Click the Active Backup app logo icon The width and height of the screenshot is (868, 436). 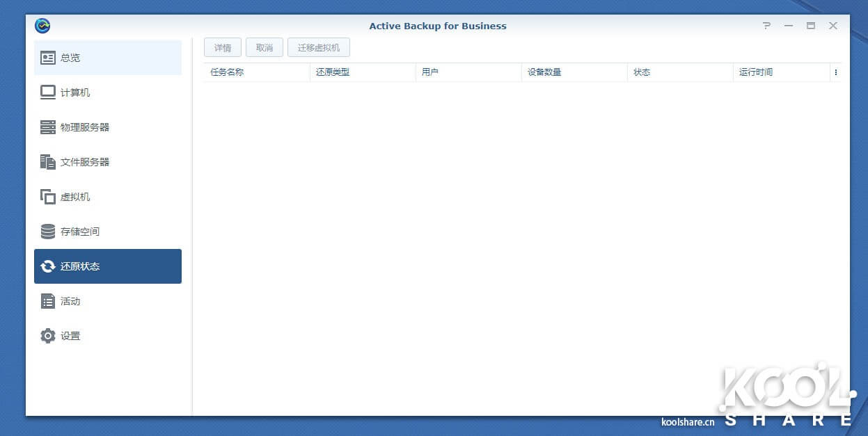tap(42, 26)
